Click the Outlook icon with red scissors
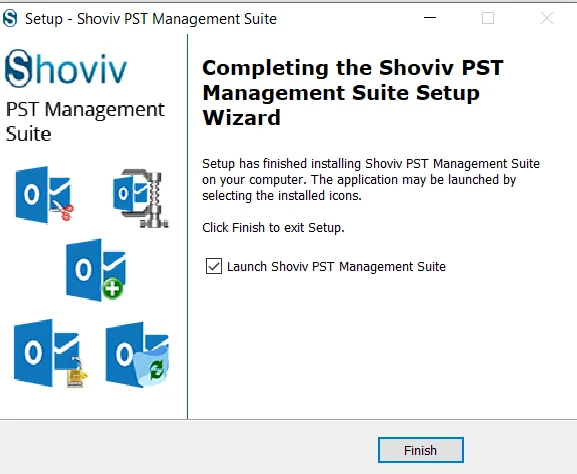Screen dimensions: 577x474 click(x=44, y=194)
